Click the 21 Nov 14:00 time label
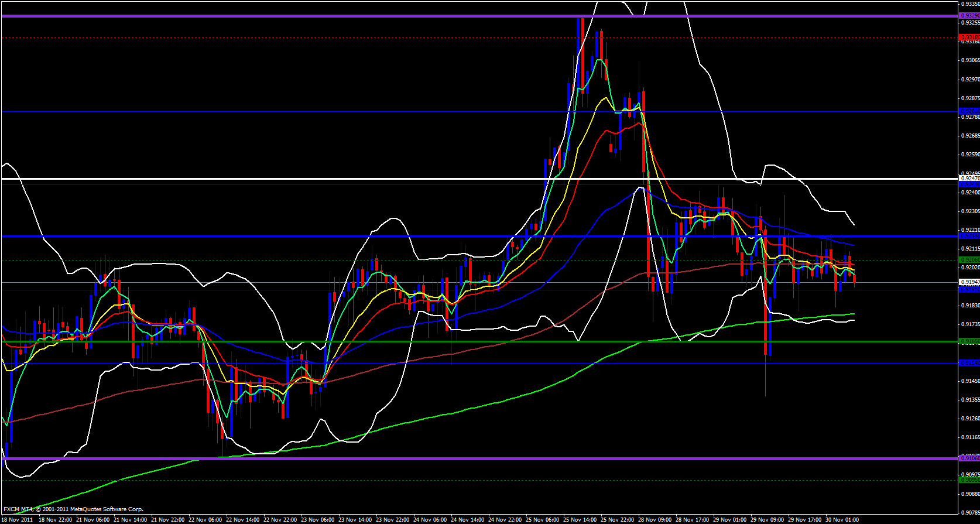Screen dimensions: 980x524 pyautogui.click(x=130, y=519)
